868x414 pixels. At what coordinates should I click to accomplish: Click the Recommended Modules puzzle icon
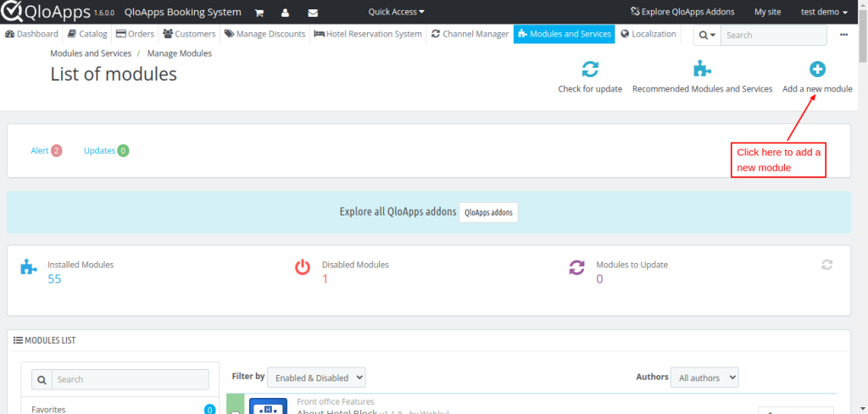tap(702, 70)
